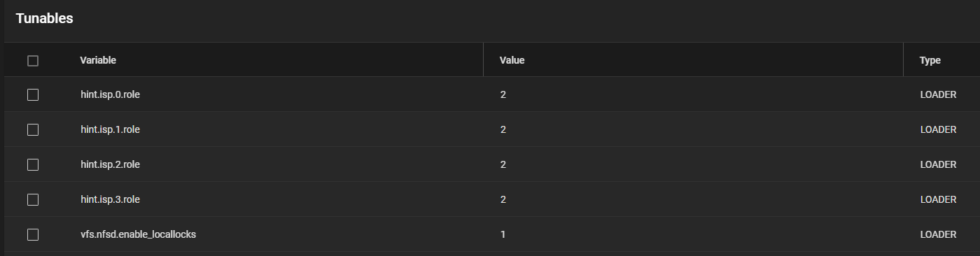Select the hint.isp.1.role row checkbox
980x256 pixels.
coord(33,129)
